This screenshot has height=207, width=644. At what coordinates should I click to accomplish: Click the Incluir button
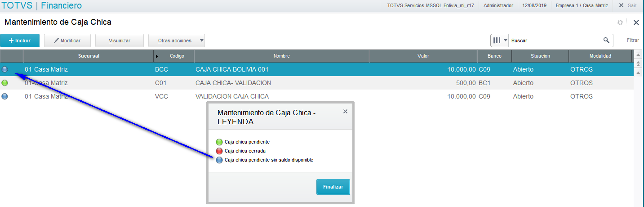(20, 40)
